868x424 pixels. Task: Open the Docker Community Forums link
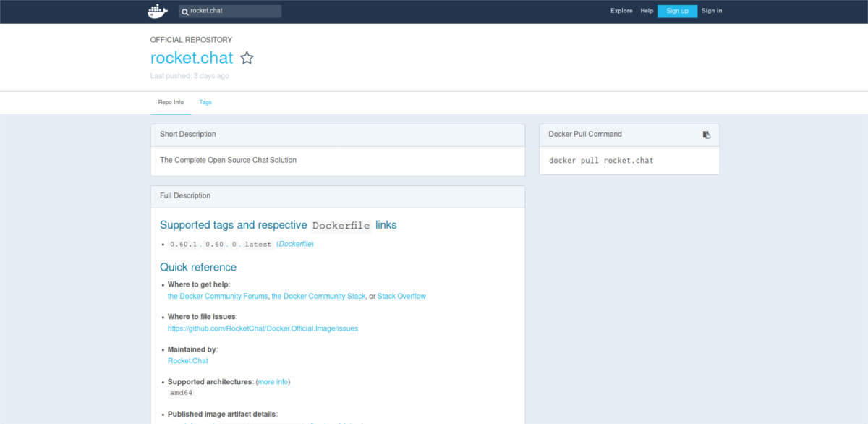[x=218, y=297]
